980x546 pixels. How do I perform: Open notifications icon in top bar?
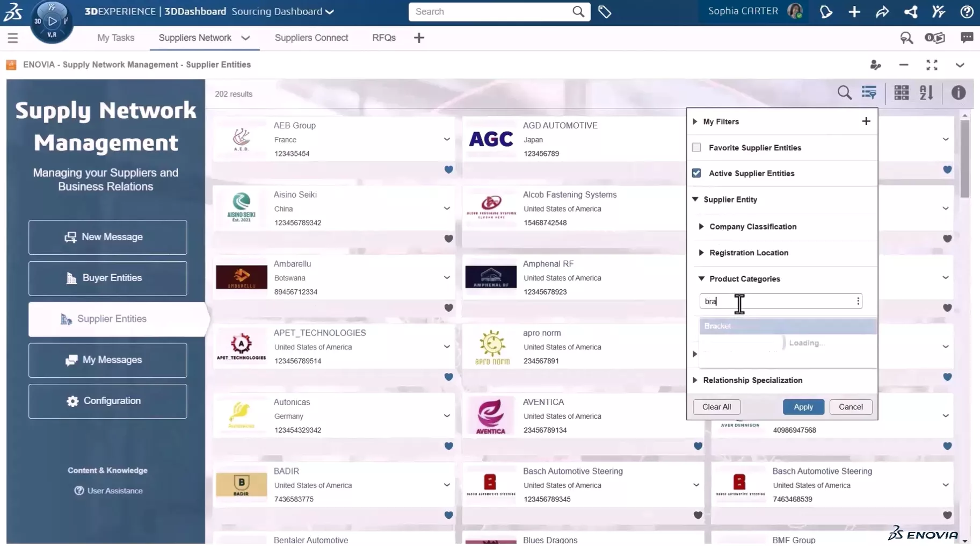826,11
